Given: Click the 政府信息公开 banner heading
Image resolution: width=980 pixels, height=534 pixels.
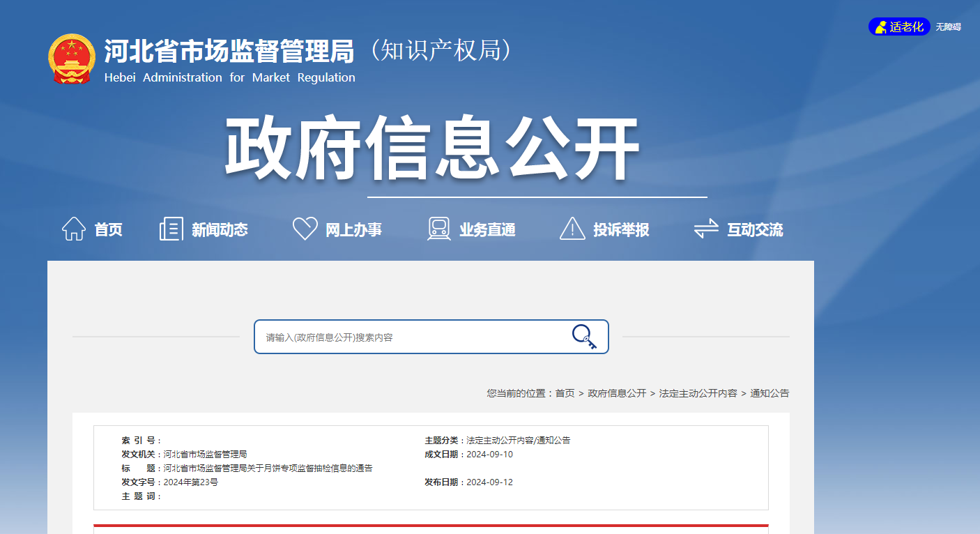Looking at the screenshot, I should click(432, 149).
